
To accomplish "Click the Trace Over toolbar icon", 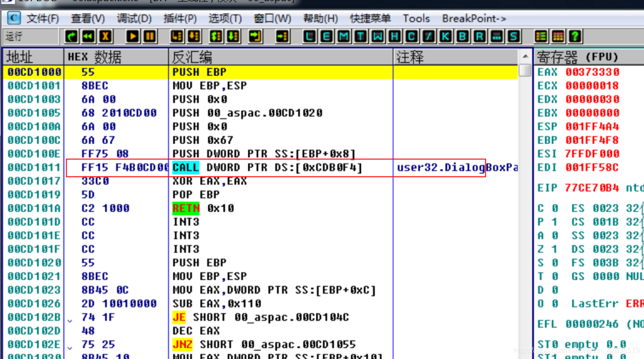I will [233, 36].
